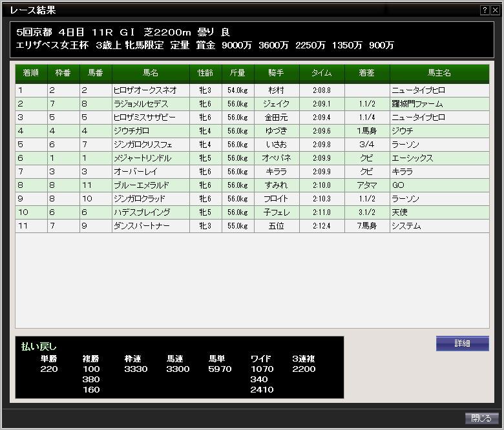This screenshot has height=430, width=504.
Task: Click jockey すみれ cell
Action: coord(277,185)
